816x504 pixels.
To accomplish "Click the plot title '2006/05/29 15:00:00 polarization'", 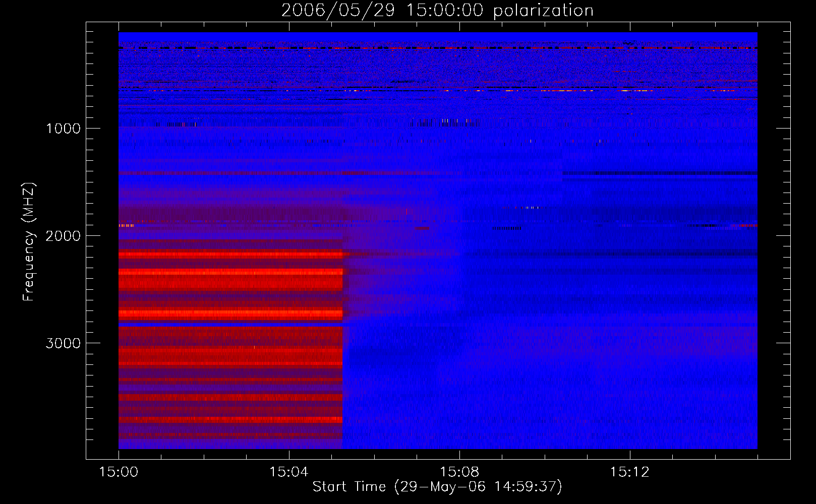I will tap(437, 11).
